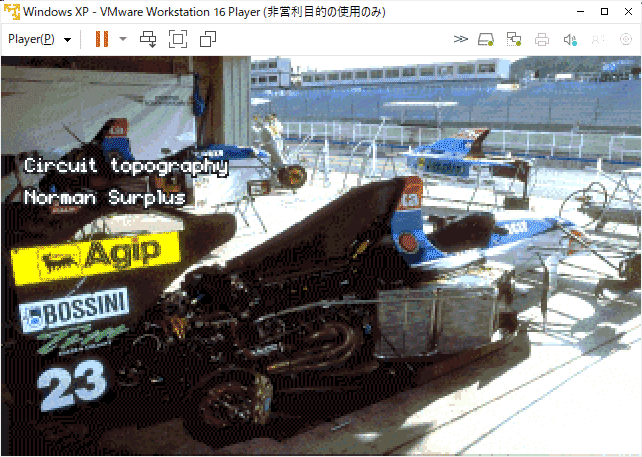
Task: Pause the virtual machine
Action: tap(101, 39)
